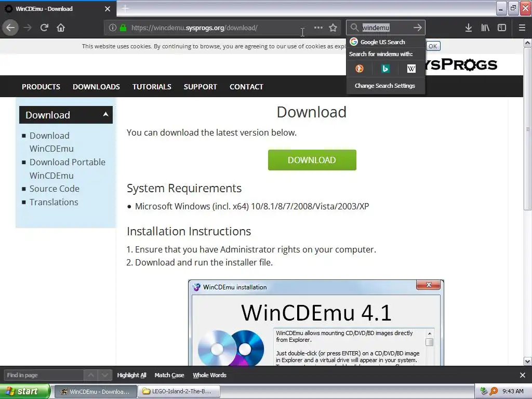Select WinCDEmu - Download taskbar item
Image resolution: width=532 pixels, height=399 pixels.
pyautogui.click(x=96, y=391)
